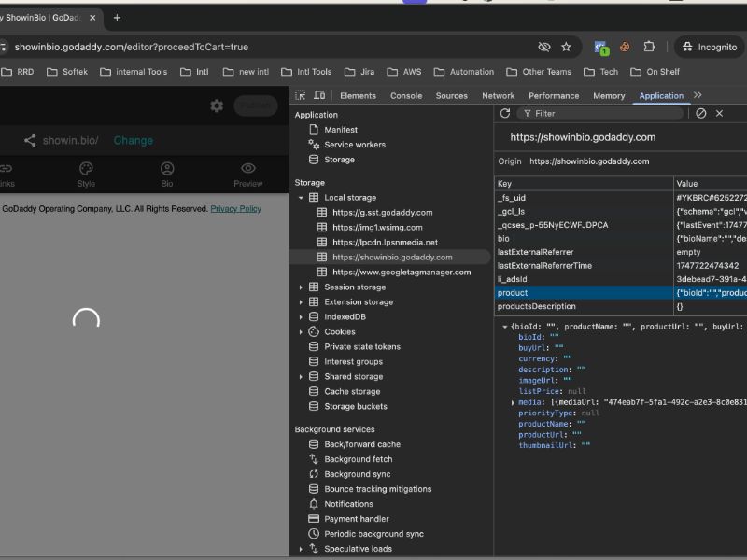This screenshot has height=560, width=747.
Task: Toggle the device toolbar icon
Action: (x=319, y=95)
